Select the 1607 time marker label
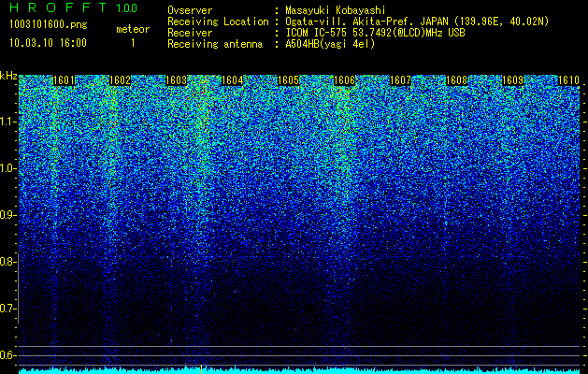Screen dimensions: 588x374 [400, 80]
